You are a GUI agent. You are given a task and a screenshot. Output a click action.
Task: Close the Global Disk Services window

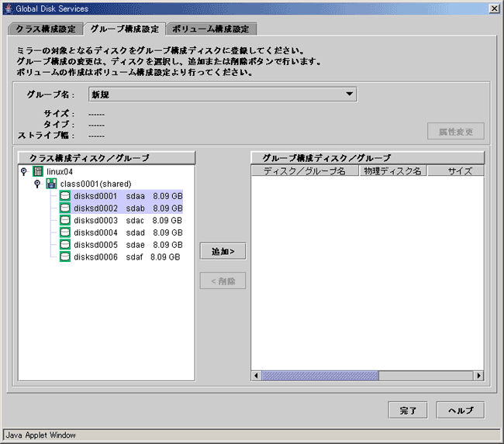(x=495, y=9)
